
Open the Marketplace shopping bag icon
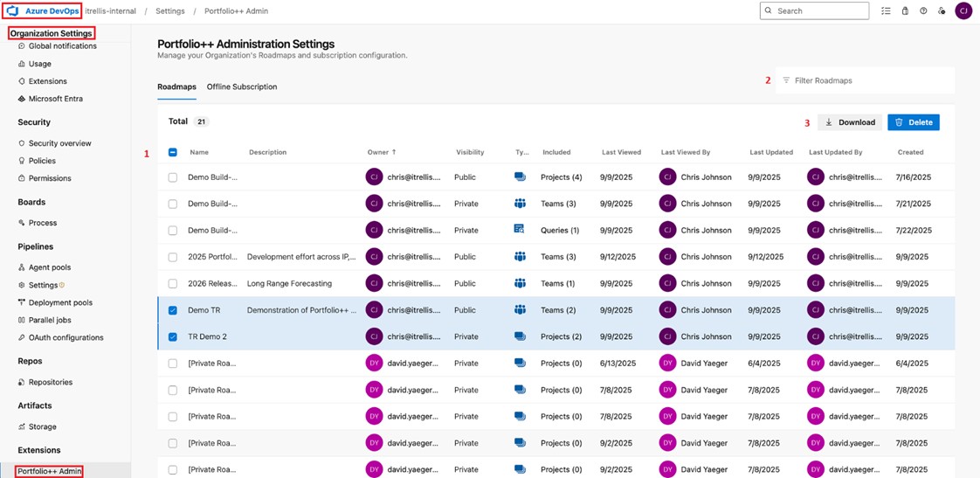pos(905,11)
